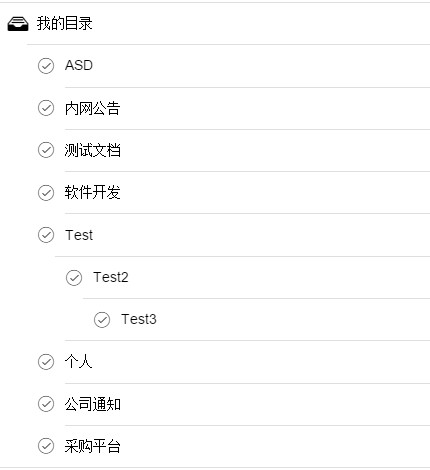The image size is (430, 470).
Task: Toggle the check circle for the Test folder
Action: click(46, 235)
